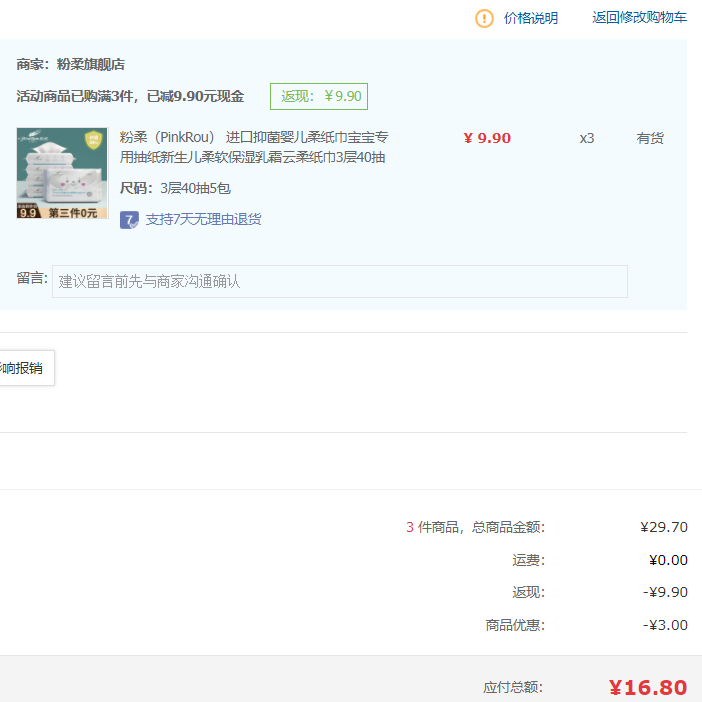
Task: Click the orange price notice exclamation icon
Action: pos(484,18)
